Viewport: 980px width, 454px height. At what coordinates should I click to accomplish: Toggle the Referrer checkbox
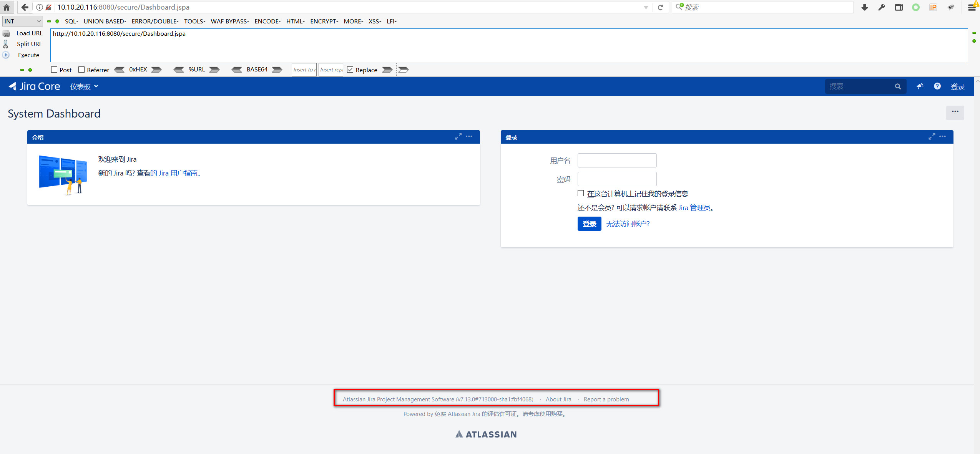(x=81, y=70)
